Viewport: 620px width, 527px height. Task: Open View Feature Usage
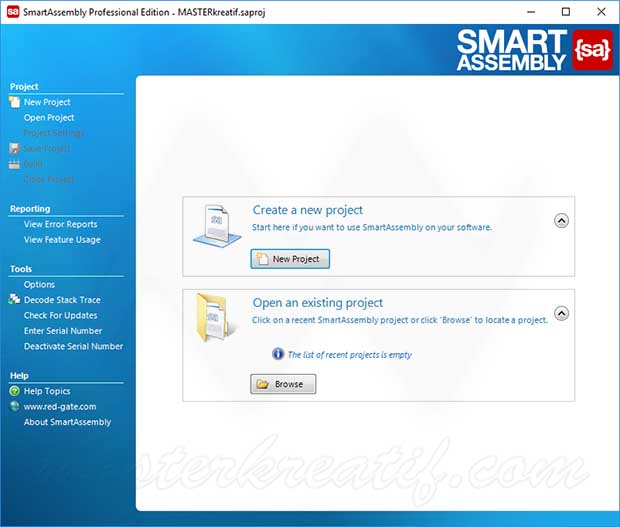pyautogui.click(x=62, y=240)
